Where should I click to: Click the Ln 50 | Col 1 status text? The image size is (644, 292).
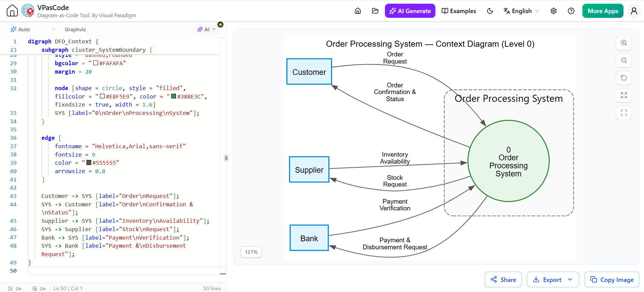tap(68, 289)
